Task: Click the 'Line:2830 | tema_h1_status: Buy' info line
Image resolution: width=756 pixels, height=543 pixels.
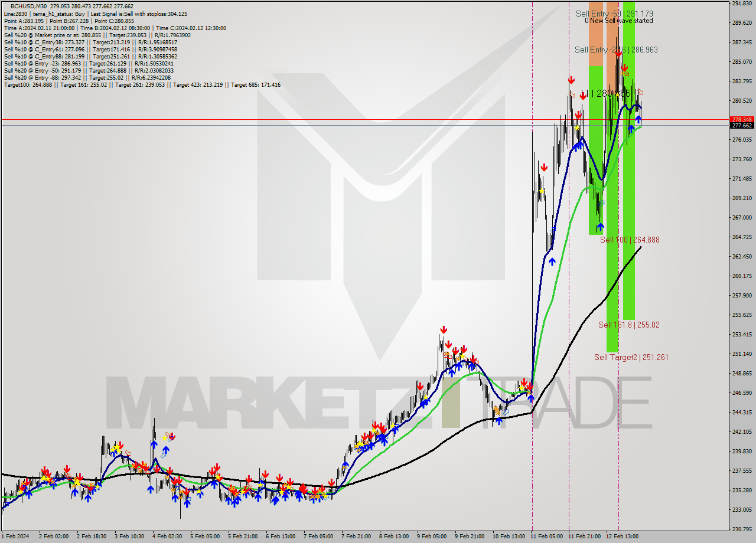Action: [96, 14]
